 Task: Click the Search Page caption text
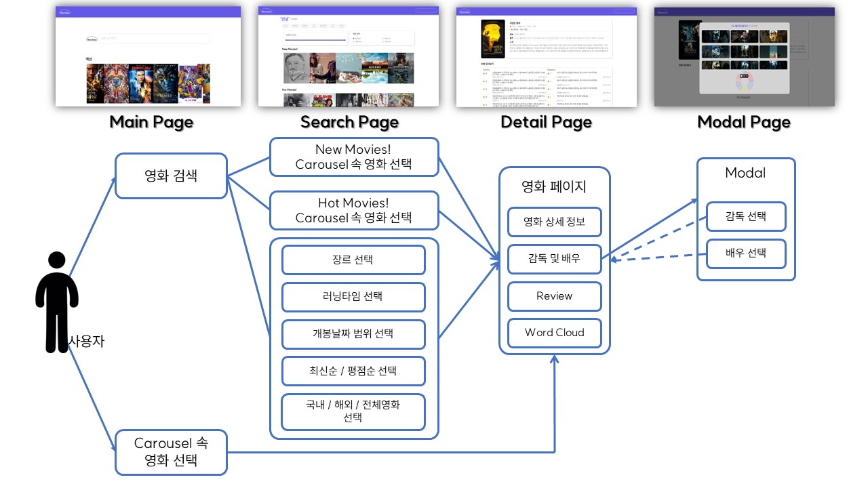coord(349,122)
